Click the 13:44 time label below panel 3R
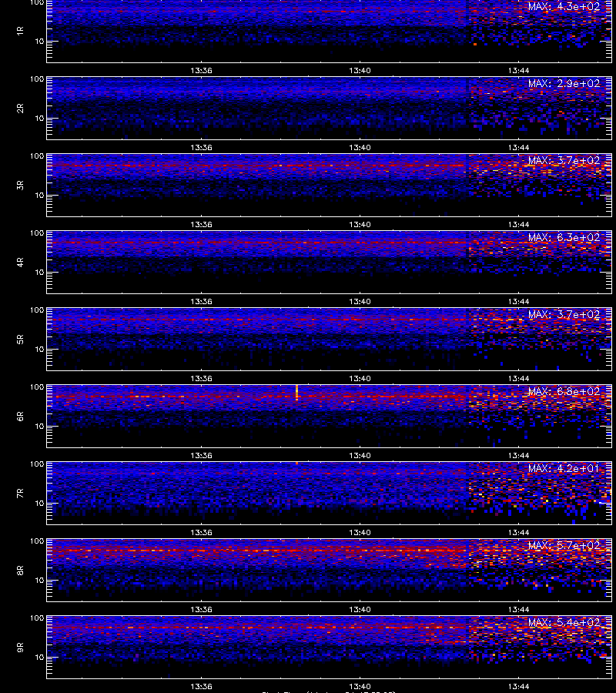The height and width of the screenshot is (693, 616). (518, 225)
